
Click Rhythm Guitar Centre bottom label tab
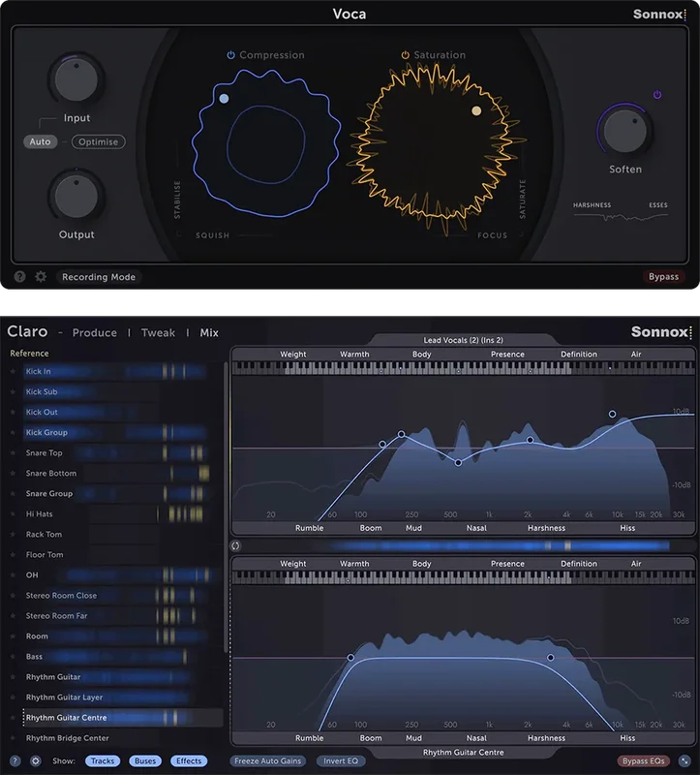click(x=464, y=753)
